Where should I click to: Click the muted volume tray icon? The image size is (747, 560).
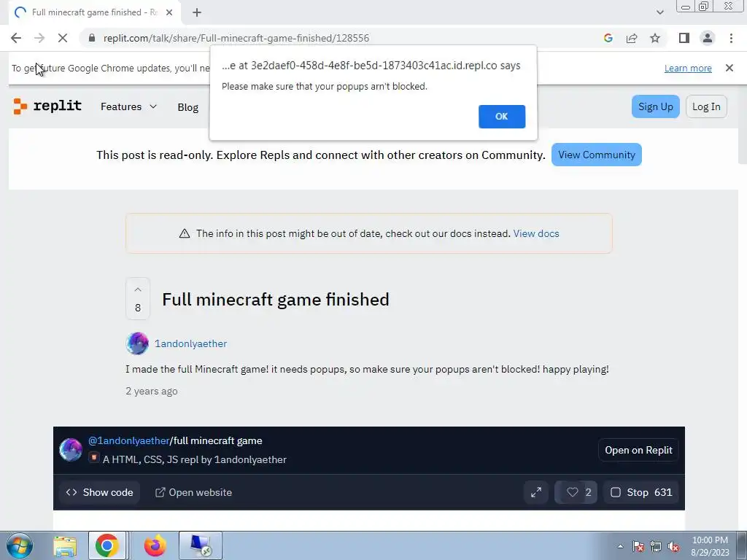click(673, 546)
